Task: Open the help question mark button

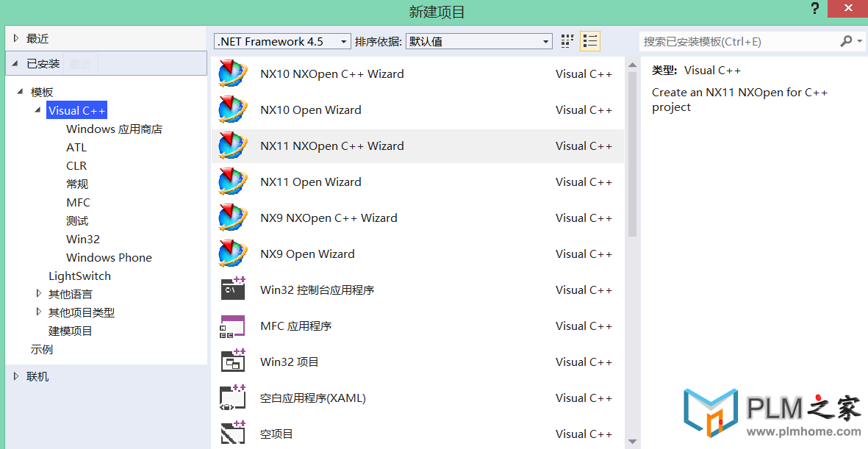Action: [x=815, y=8]
